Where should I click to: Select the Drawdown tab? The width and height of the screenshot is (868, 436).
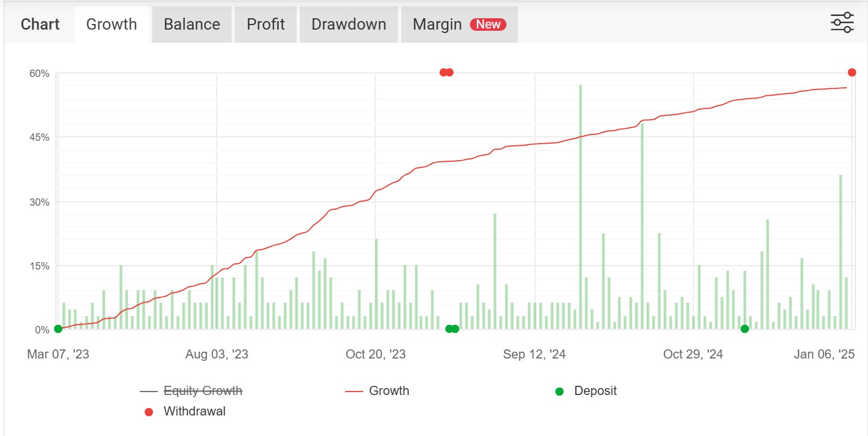coord(348,24)
